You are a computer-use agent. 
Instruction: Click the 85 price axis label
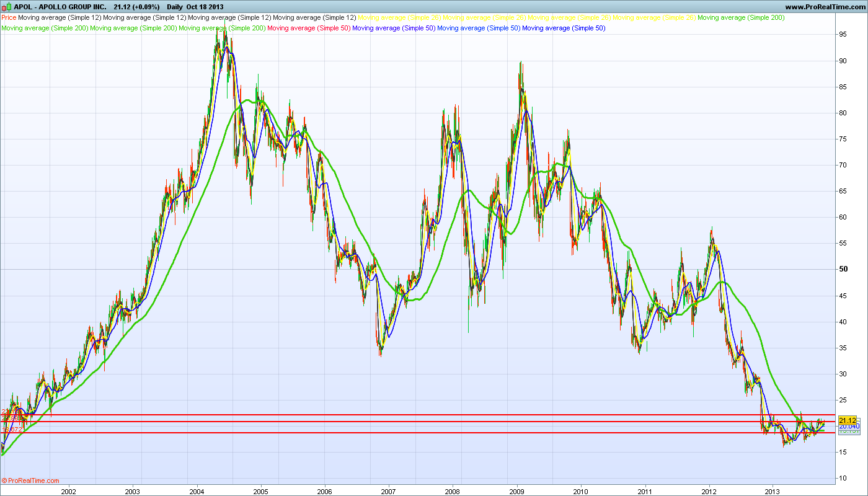[843, 87]
